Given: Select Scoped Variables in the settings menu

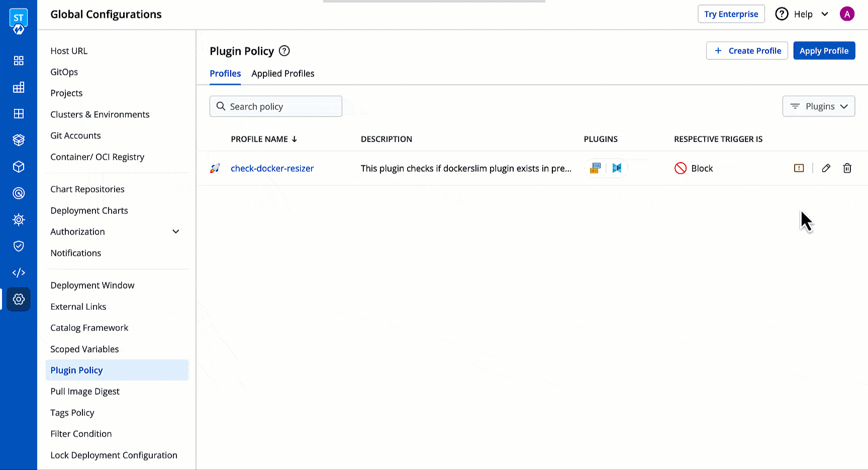Looking at the screenshot, I should 84,349.
